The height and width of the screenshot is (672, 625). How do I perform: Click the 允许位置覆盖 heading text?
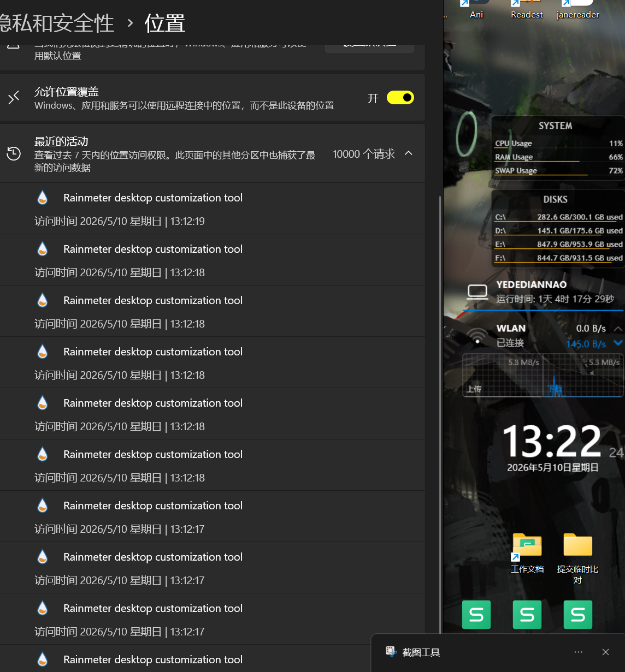point(67,92)
